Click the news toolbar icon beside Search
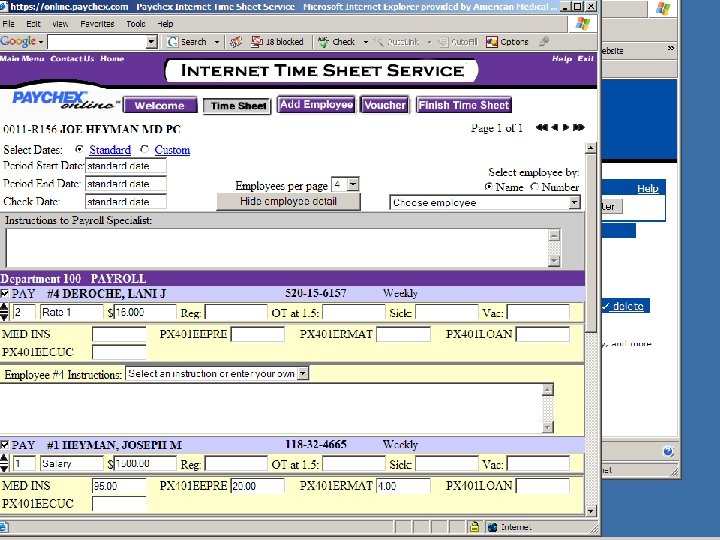The width and height of the screenshot is (720, 540). [236, 42]
